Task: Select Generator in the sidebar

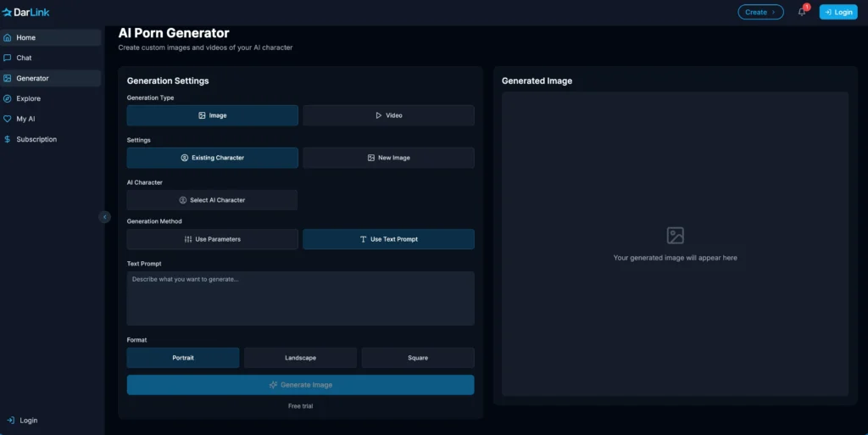Action: click(x=50, y=78)
